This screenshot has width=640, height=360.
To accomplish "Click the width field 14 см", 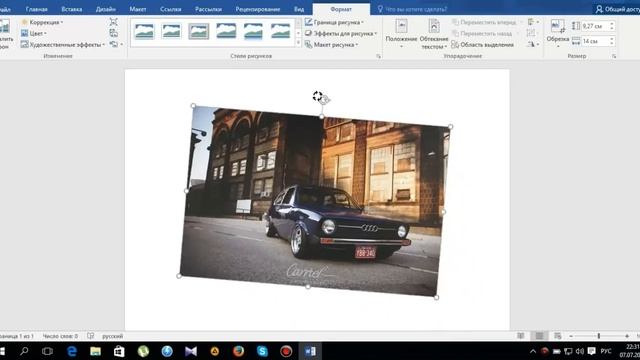I will click(594, 41).
